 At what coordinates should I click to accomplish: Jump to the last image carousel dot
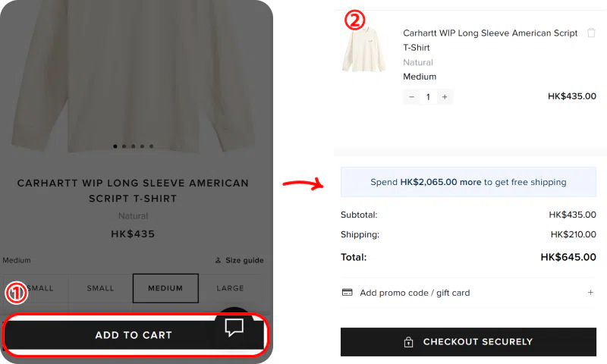[x=152, y=146]
